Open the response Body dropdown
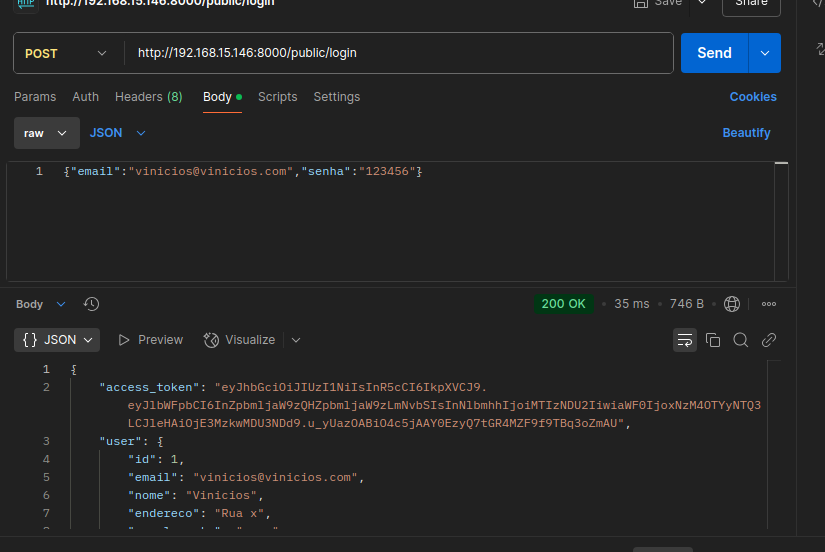 coord(41,304)
